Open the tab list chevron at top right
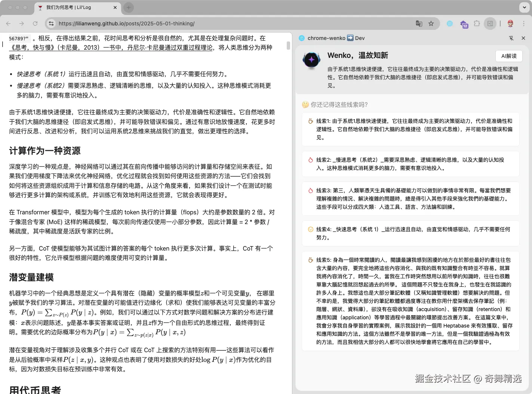This screenshot has width=532, height=394. pyautogui.click(x=525, y=7)
